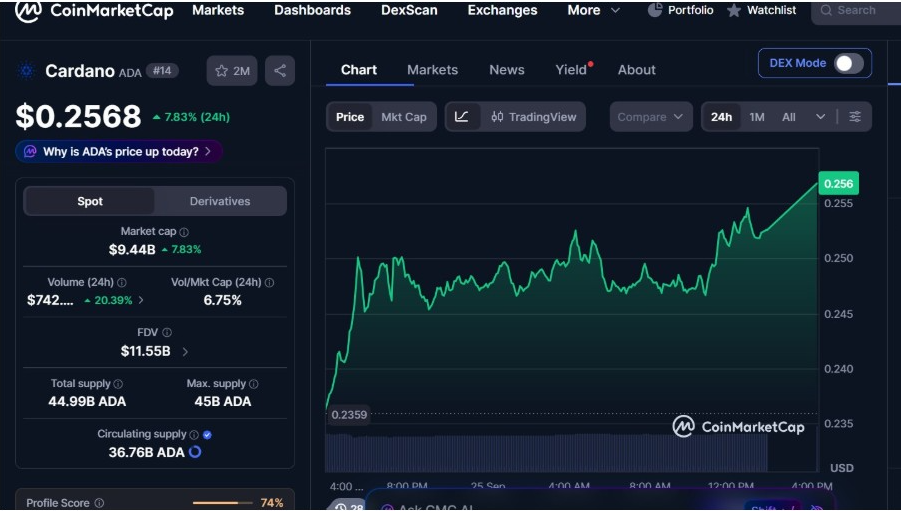
Task: Click the search magnifier icon
Action: (826, 10)
